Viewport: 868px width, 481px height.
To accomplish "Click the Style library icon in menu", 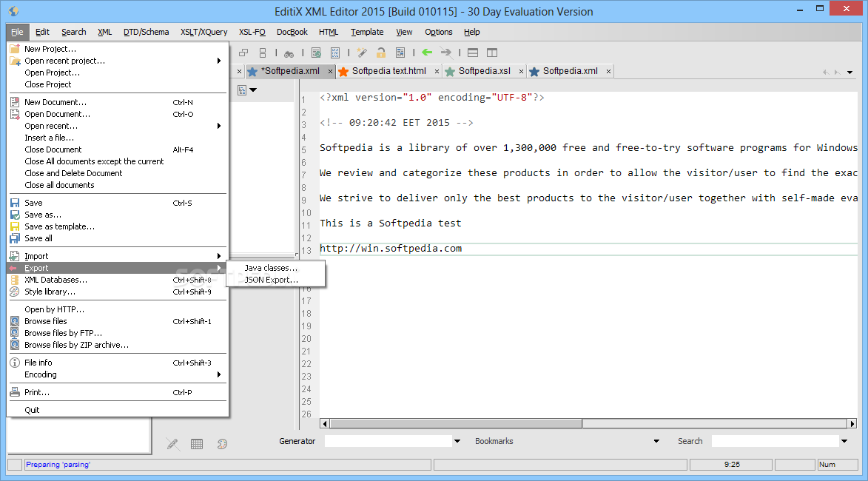I will (15, 292).
